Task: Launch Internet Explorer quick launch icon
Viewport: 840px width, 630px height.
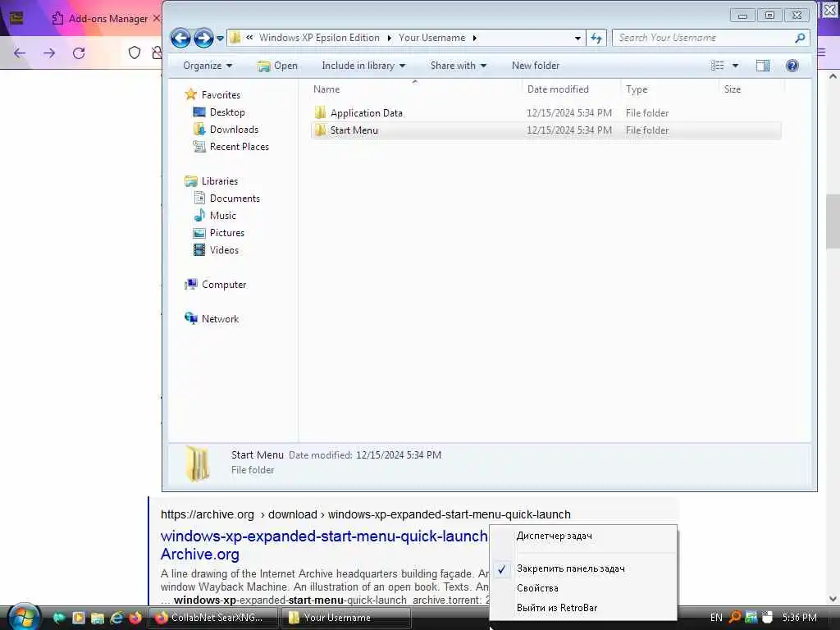Action: 116,618
